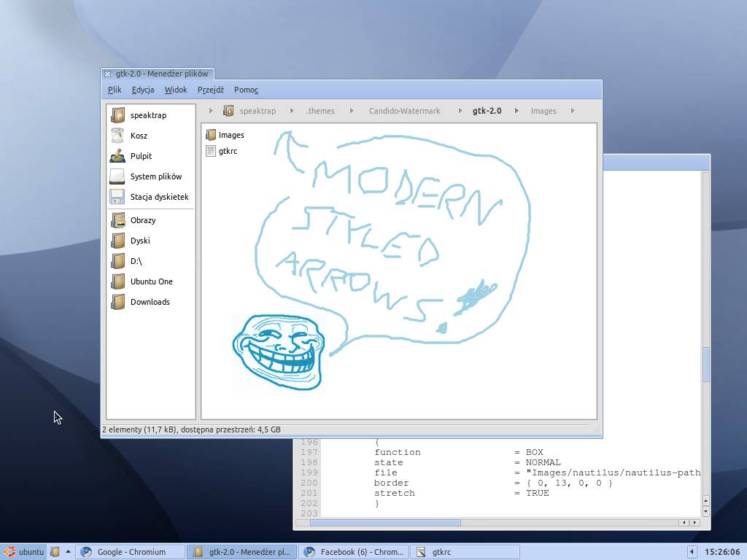Select gtk-2.0 in the path bar

tap(487, 111)
